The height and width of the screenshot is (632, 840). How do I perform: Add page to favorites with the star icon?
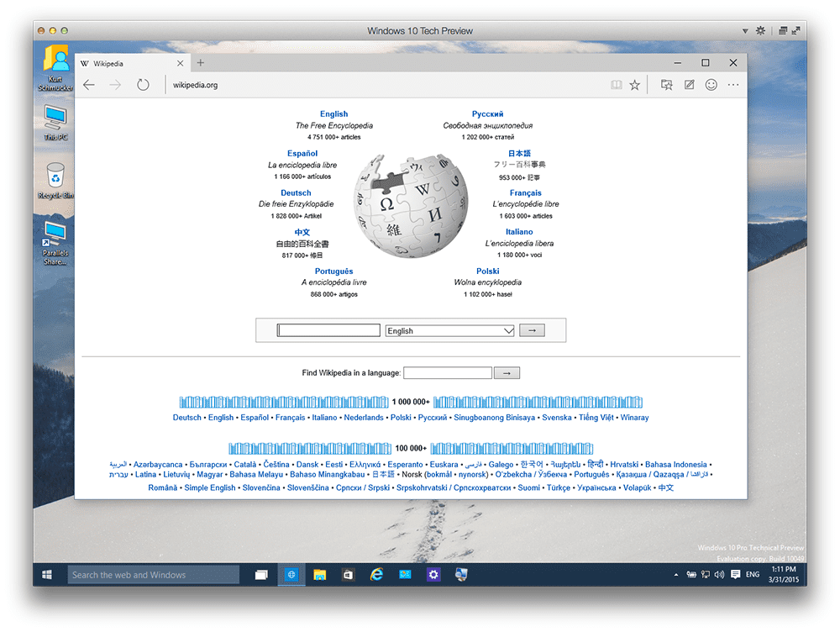635,85
